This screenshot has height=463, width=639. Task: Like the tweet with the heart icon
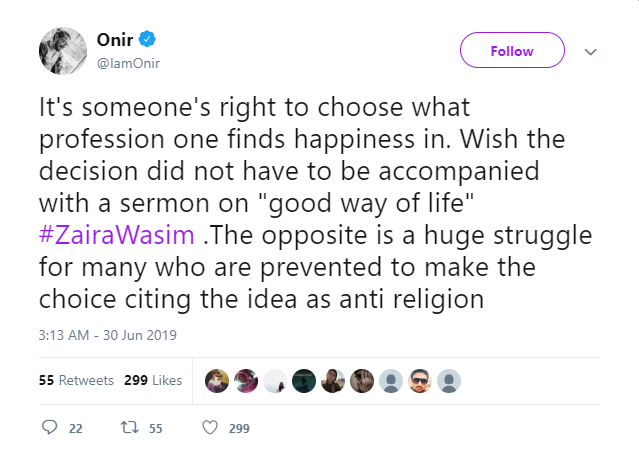(210, 428)
